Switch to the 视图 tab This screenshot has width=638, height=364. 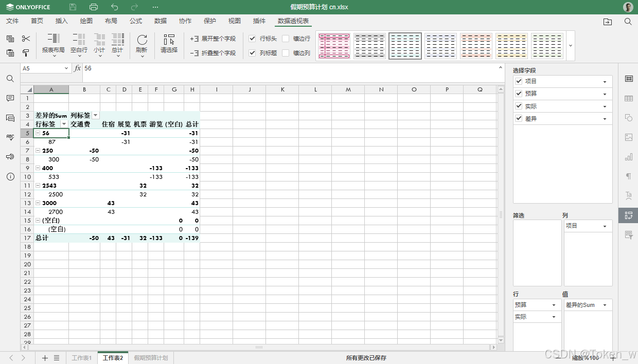[x=235, y=21]
